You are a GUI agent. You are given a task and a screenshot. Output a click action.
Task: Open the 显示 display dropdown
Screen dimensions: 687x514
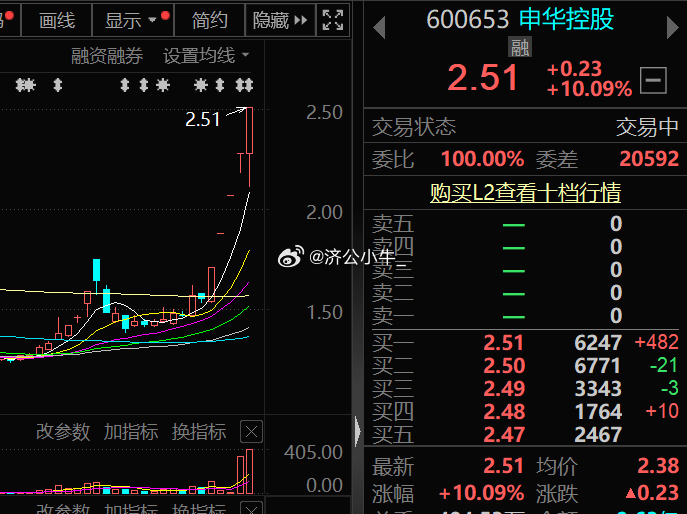(131, 20)
